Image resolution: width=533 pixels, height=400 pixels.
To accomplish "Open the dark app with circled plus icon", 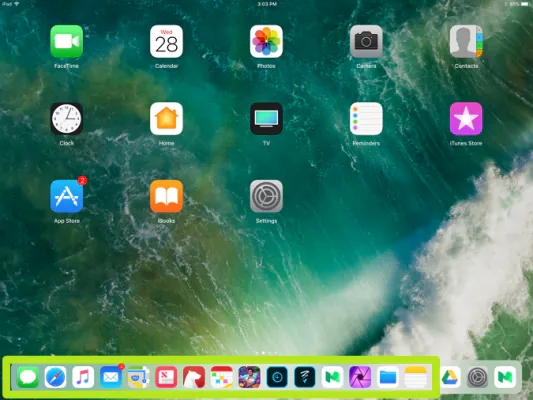I will click(277, 377).
